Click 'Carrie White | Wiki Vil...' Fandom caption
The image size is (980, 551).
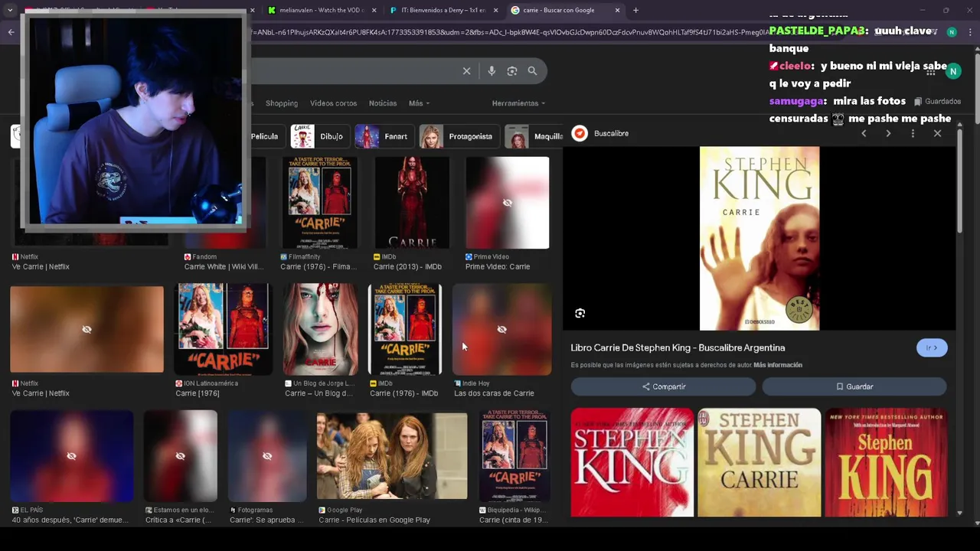point(224,267)
